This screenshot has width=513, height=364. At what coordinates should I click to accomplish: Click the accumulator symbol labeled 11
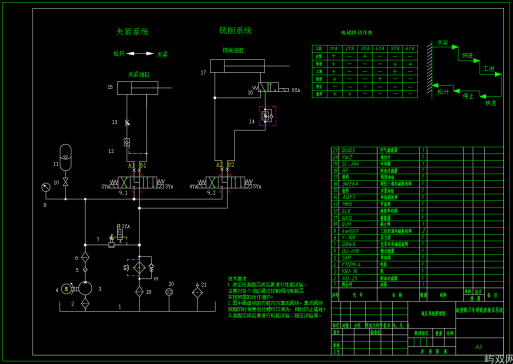(x=65, y=157)
